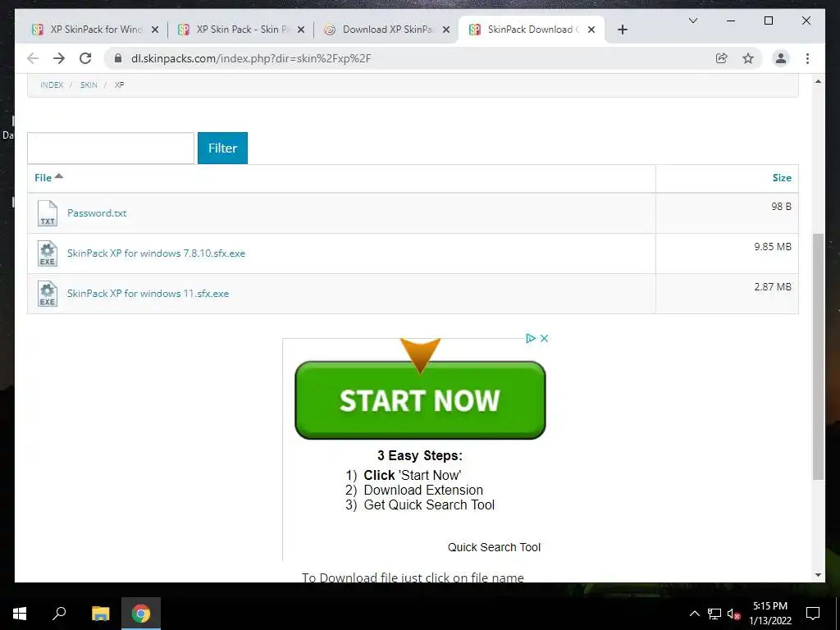Open Windows taskbar search
This screenshot has width=840, height=630.
(59, 614)
